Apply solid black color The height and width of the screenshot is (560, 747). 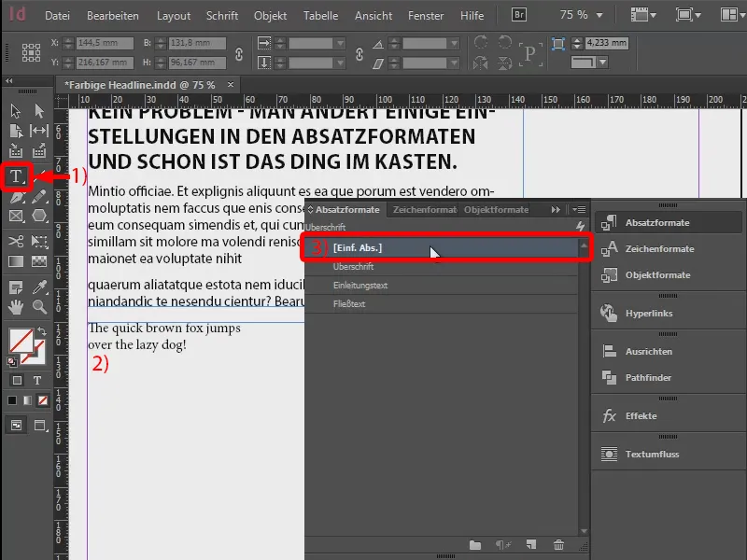(12, 400)
